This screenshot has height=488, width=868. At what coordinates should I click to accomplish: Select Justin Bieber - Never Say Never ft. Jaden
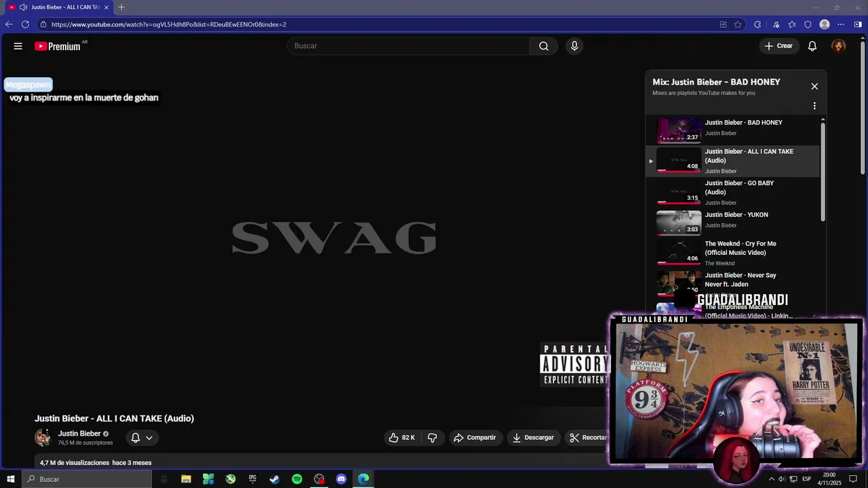pyautogui.click(x=740, y=280)
